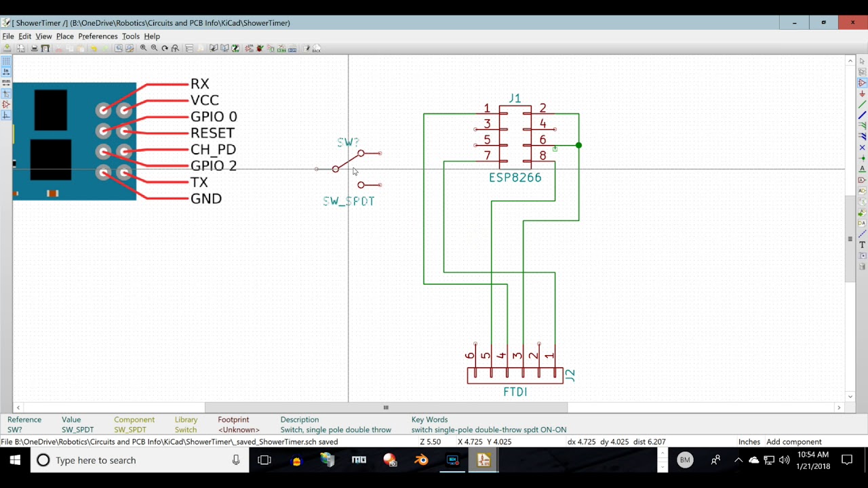868x488 pixels.
Task: Click Zoom to fit icon
Action: coord(176,48)
